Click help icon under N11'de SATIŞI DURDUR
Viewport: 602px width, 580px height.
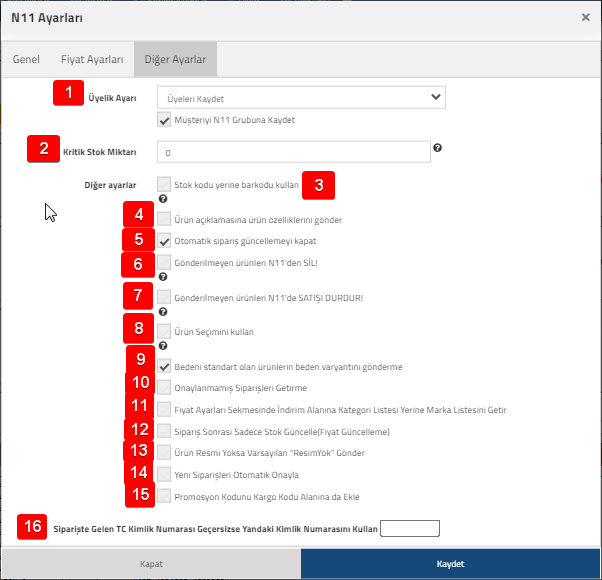(163, 312)
